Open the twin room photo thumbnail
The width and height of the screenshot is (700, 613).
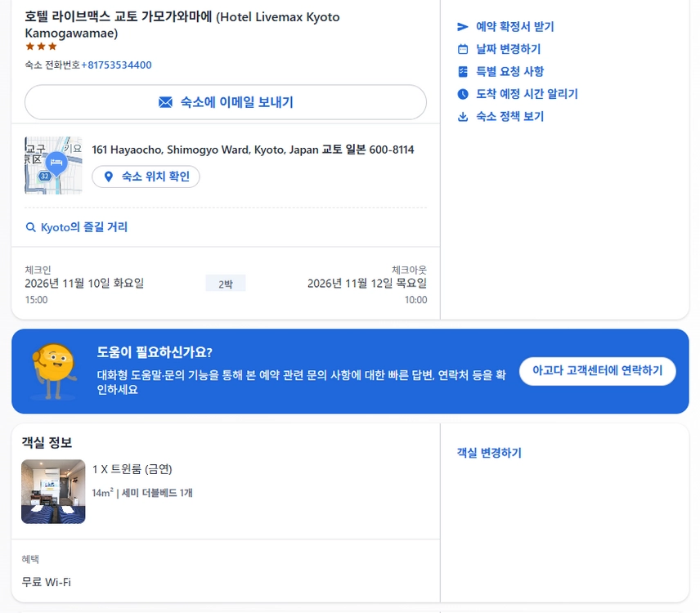click(53, 491)
